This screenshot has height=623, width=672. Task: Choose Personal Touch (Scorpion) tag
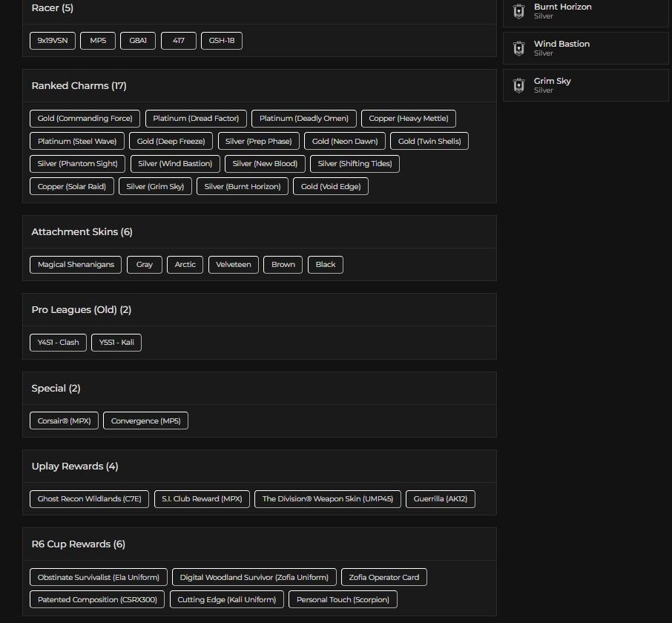click(343, 600)
